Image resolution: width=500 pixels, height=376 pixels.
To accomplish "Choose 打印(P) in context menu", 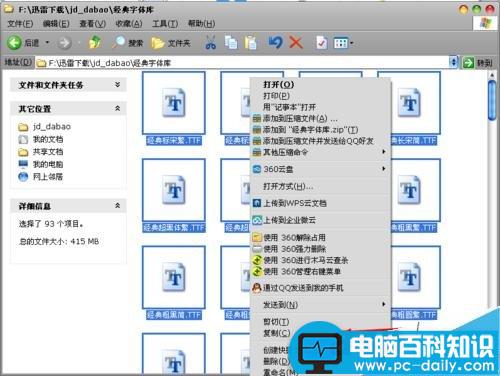I will coord(320,96).
